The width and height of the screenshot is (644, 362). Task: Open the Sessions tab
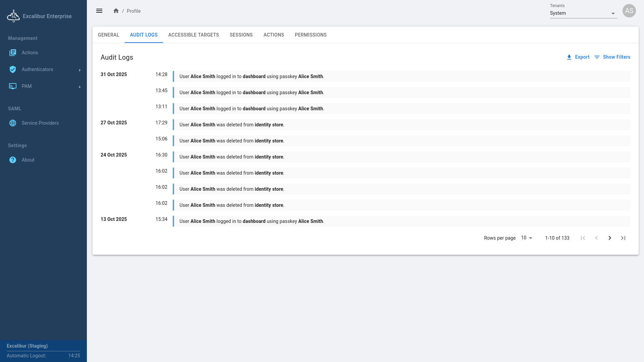click(241, 35)
